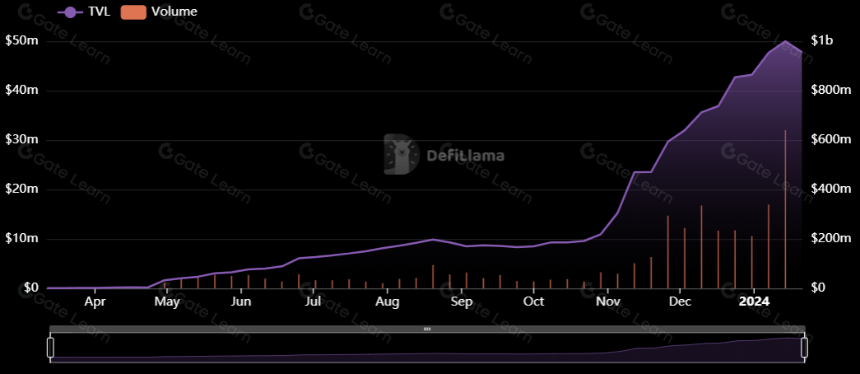The width and height of the screenshot is (860, 374).
Task: Toggle the TVL legend series
Action: point(83,12)
